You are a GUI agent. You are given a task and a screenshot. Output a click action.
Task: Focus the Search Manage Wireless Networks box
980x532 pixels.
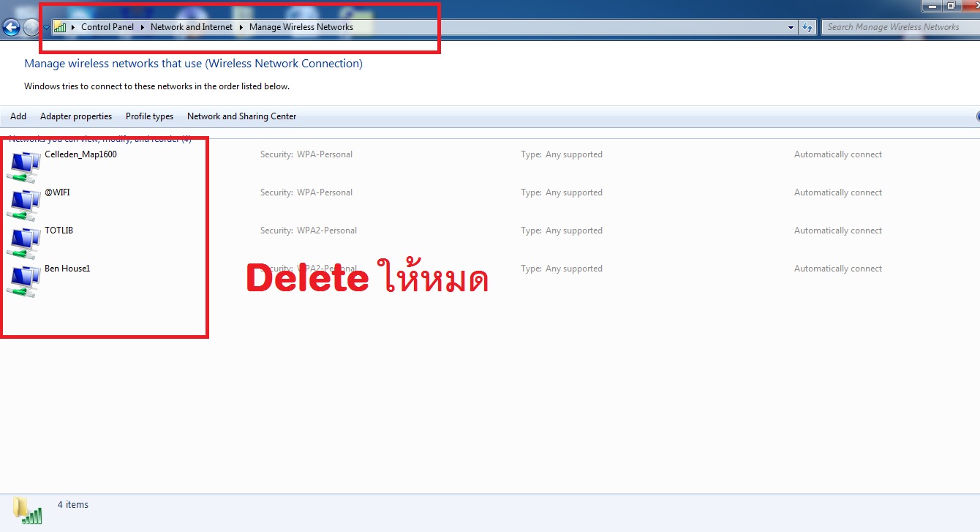point(900,27)
